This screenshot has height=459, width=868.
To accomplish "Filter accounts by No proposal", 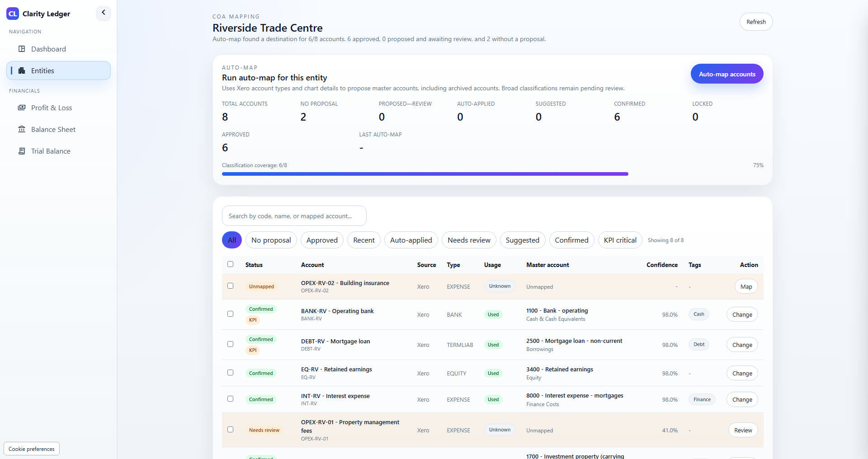I will 271,240.
